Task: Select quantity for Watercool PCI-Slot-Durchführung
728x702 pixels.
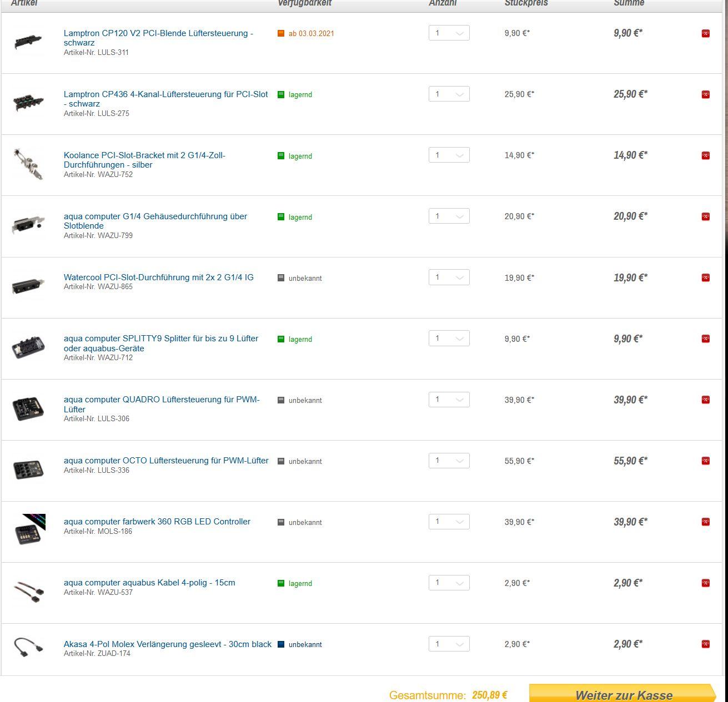Action: click(449, 277)
